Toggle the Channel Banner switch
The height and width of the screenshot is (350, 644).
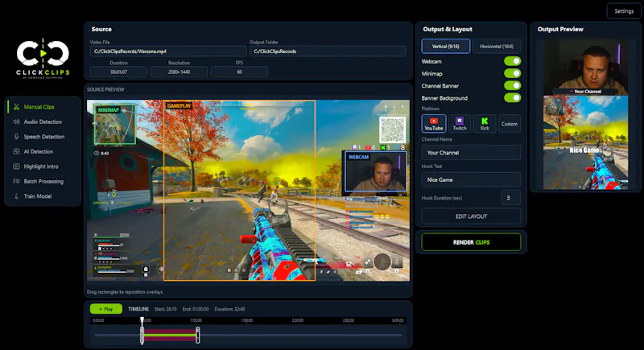(x=512, y=85)
